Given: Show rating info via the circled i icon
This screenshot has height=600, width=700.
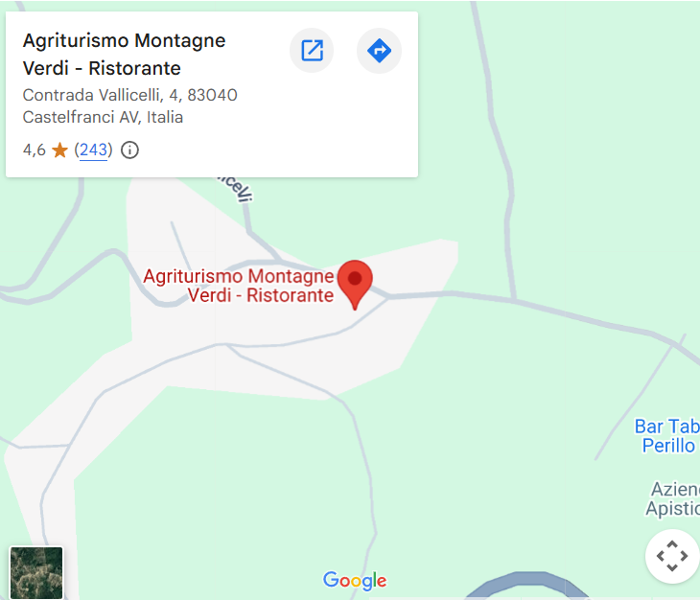Looking at the screenshot, I should pos(129,150).
